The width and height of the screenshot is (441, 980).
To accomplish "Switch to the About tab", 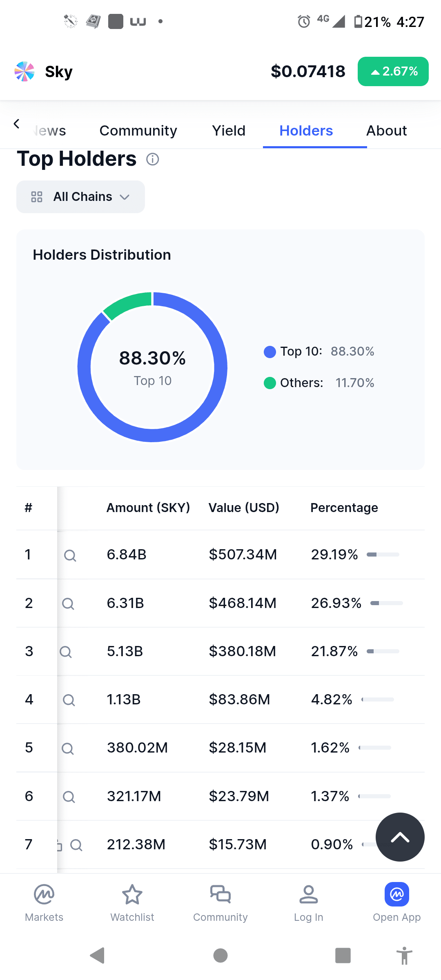I will point(387,131).
